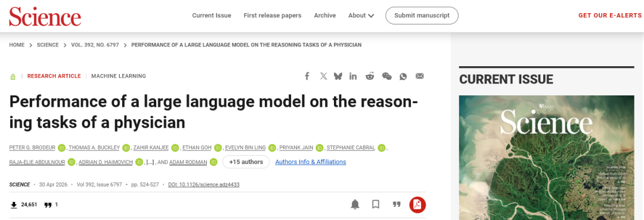644x220 pixels.
Task: Click author name Adrian D. Haimovich
Action: point(106,162)
